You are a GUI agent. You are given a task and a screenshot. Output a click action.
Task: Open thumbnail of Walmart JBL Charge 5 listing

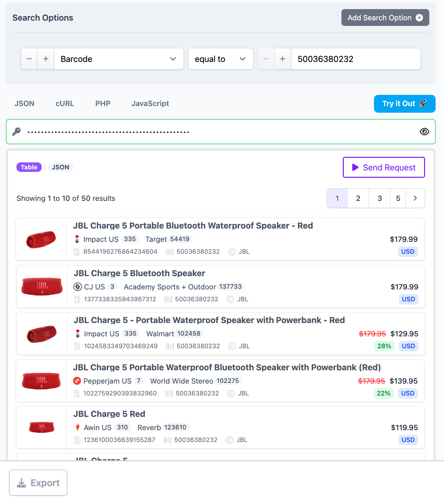click(x=42, y=334)
